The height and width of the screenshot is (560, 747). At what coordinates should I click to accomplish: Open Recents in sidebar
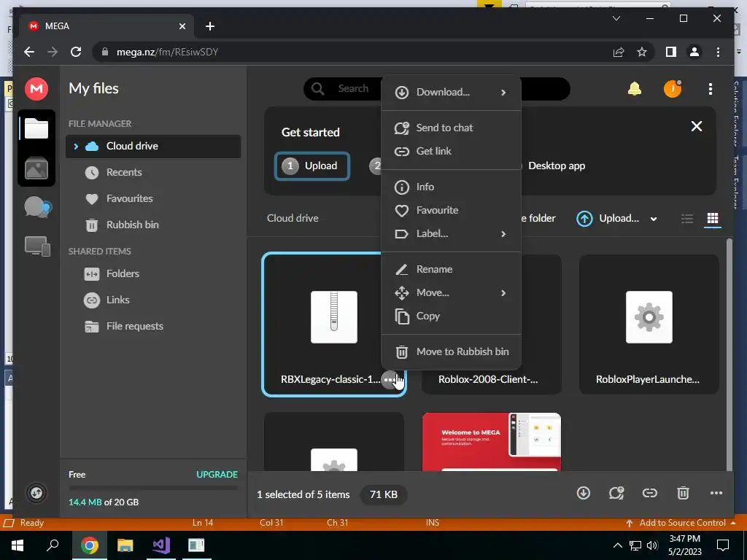153,172
